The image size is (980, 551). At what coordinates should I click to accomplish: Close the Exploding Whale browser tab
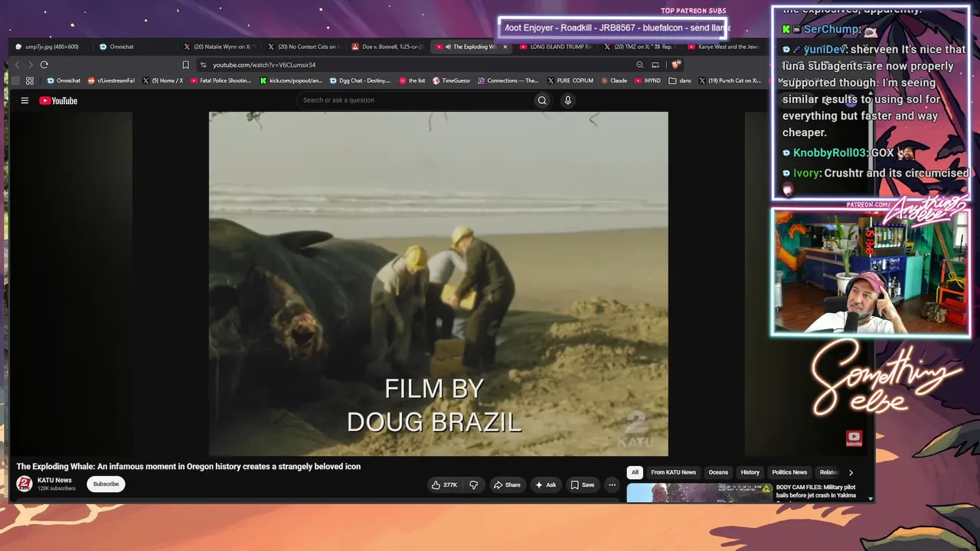click(x=505, y=47)
